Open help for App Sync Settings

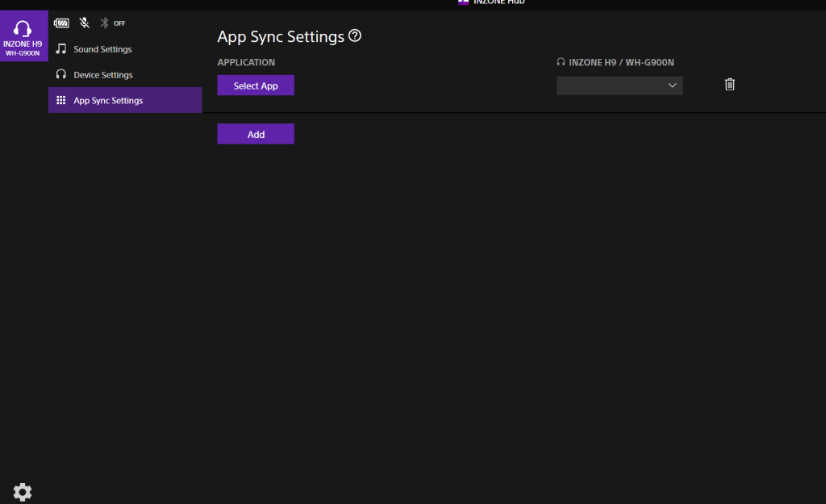pos(355,36)
